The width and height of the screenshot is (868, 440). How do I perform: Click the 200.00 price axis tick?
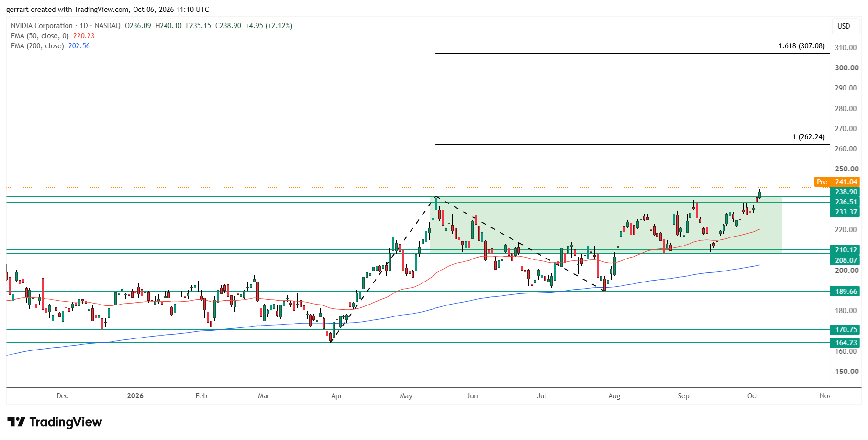coord(846,271)
